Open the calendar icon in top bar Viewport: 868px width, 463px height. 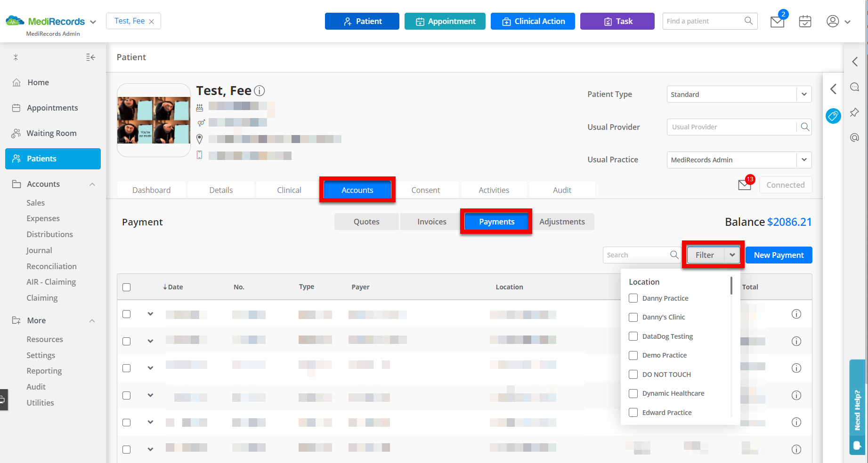(x=805, y=21)
